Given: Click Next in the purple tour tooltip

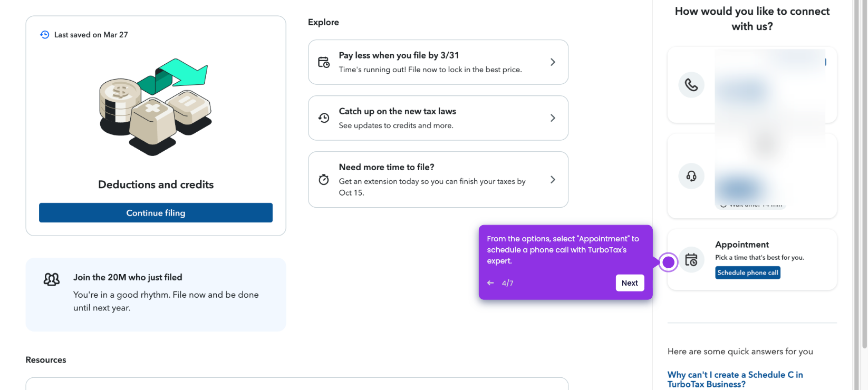Looking at the screenshot, I should click(x=630, y=283).
